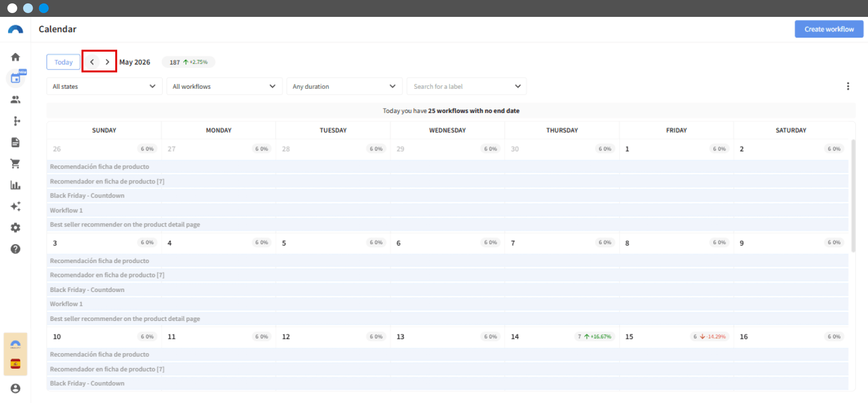Click the blue arc app logo
This screenshot has height=403, width=868.
(15, 29)
